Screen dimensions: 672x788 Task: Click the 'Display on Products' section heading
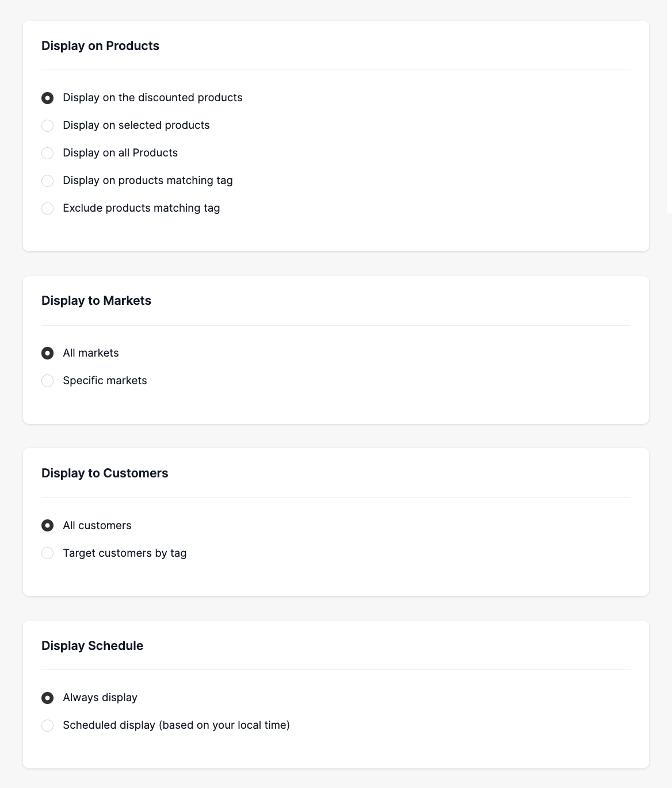click(x=100, y=46)
